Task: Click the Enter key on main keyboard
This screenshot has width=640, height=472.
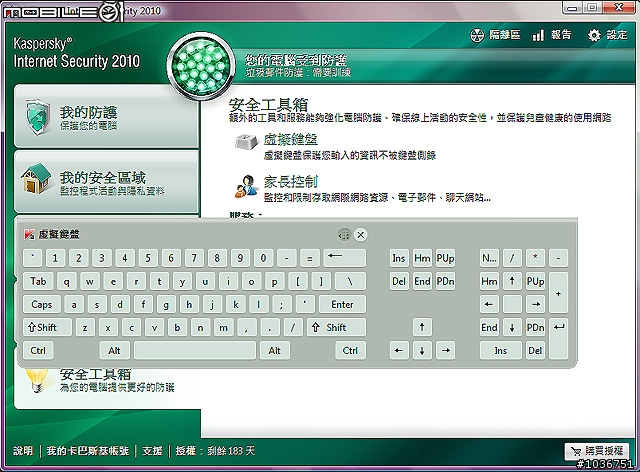Action: point(342,304)
